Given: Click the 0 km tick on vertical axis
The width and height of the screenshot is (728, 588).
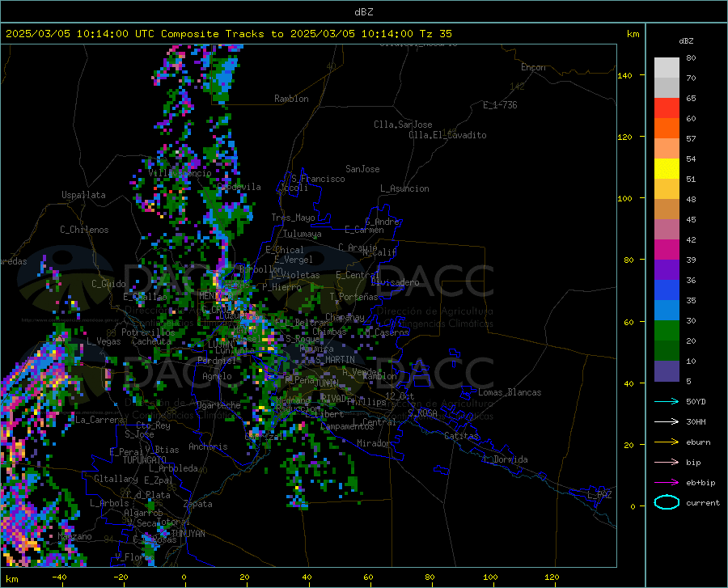Looking at the screenshot, I should click(633, 506).
